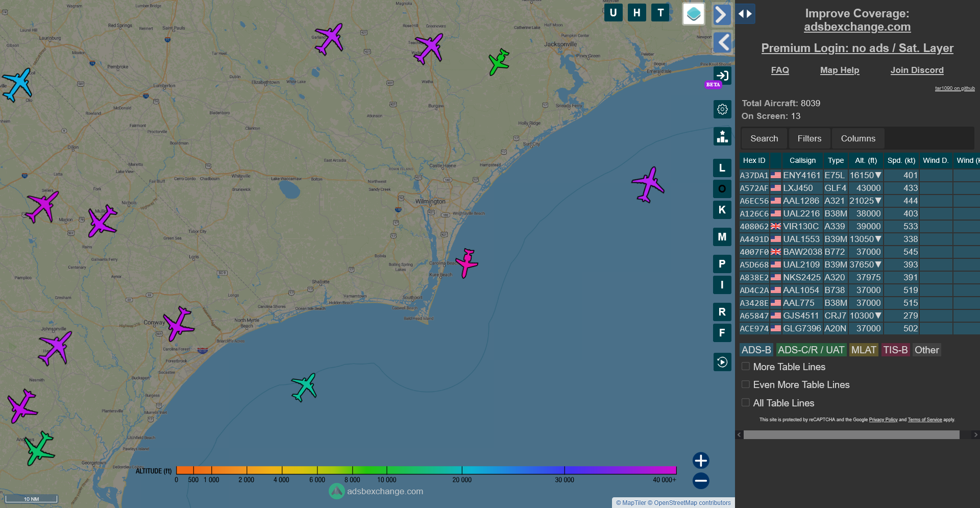Select the pink aircraft near Carolina Beach
Viewport: 980px width, 508px height.
coord(467,263)
